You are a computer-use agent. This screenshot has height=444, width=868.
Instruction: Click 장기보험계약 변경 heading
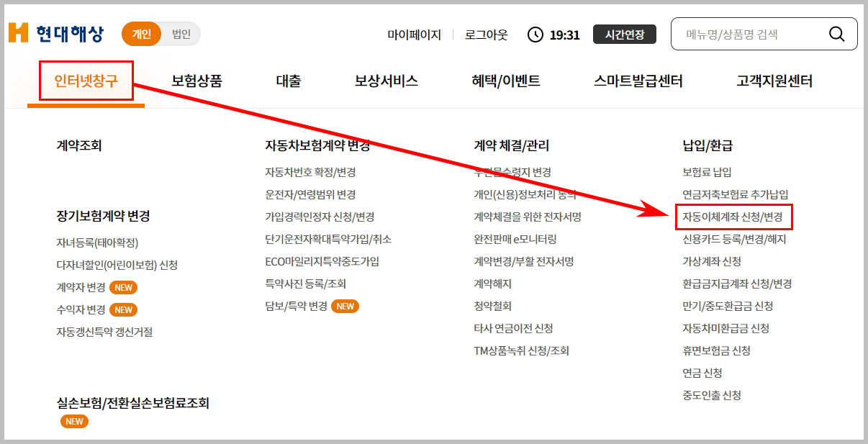103,216
